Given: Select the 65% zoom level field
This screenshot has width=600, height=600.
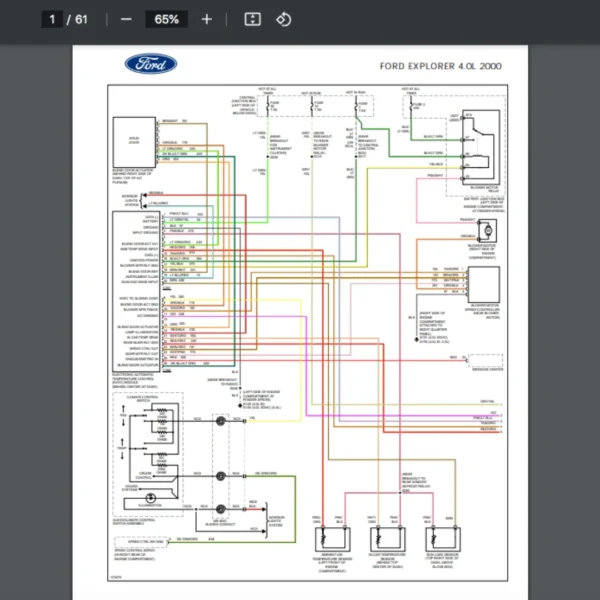Looking at the screenshot, I should [x=166, y=19].
